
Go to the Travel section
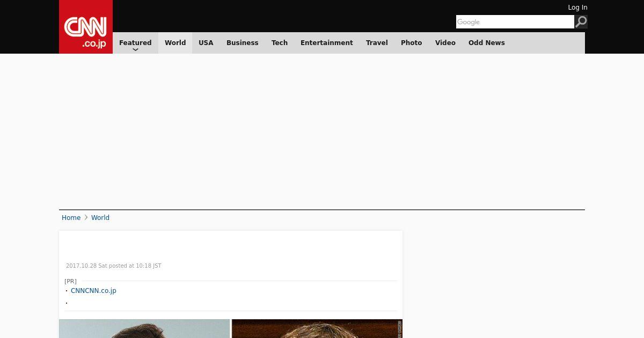point(377,43)
